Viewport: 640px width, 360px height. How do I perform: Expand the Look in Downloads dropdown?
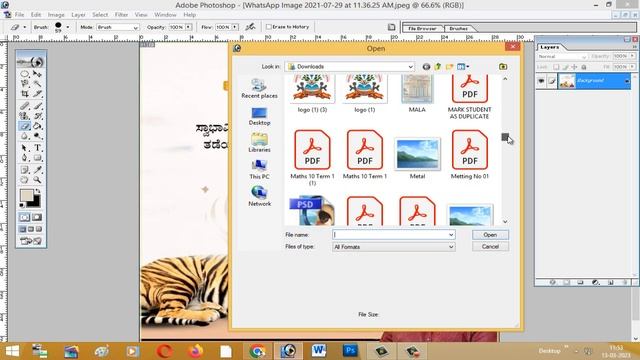[410, 67]
